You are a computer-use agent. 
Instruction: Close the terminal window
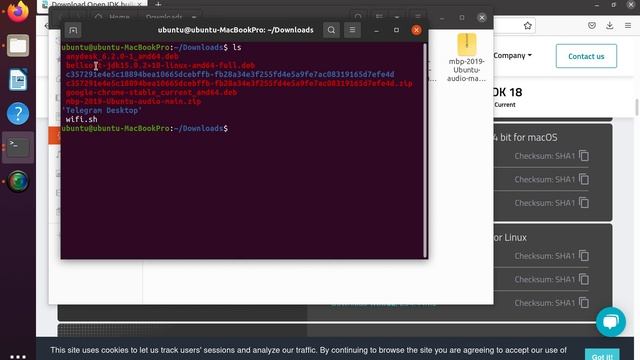click(x=416, y=30)
